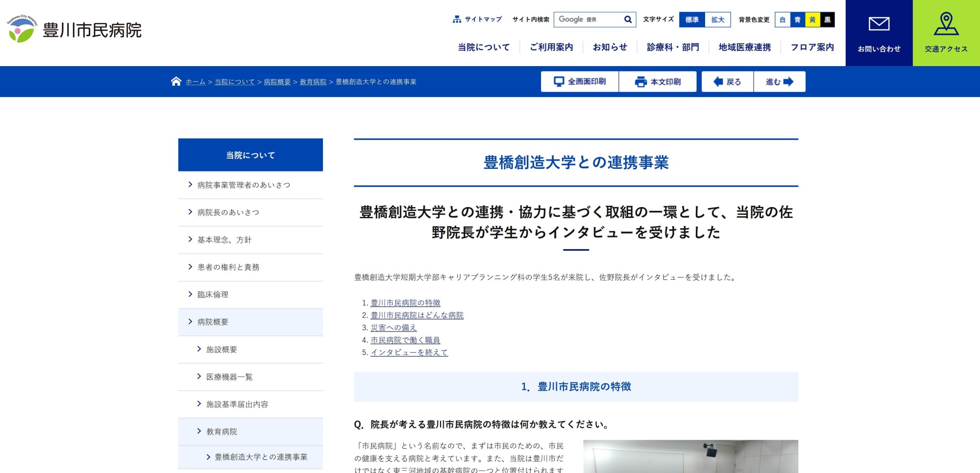980x473 pixels.
Task: Open 病院概要 in the sidebar
Action: click(250, 322)
